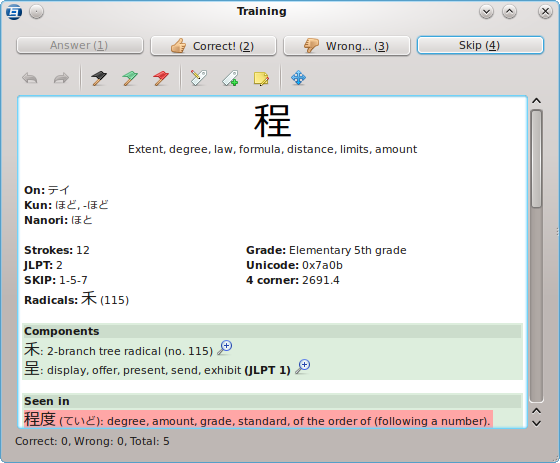
Task: Click 'SKIP: 1-5-7' text
Action: tap(56, 280)
